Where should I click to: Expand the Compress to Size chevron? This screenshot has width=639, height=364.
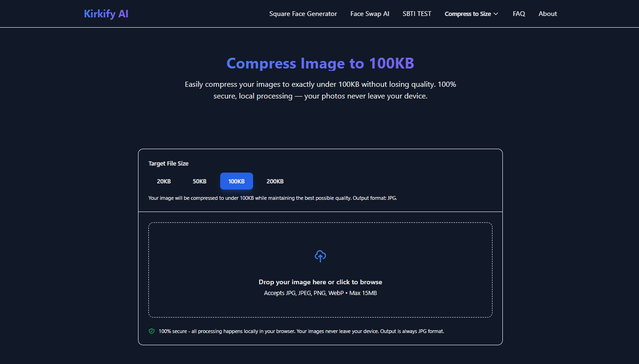[496, 14]
